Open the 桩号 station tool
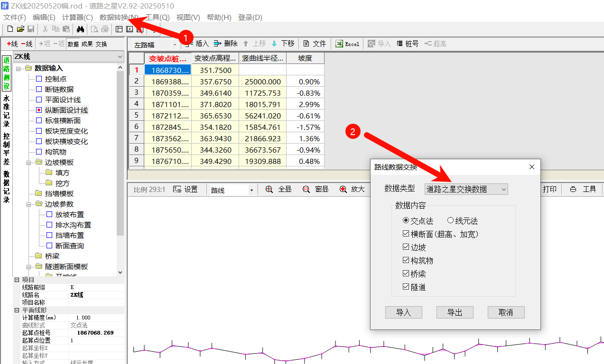This screenshot has height=364, width=604. click(408, 44)
